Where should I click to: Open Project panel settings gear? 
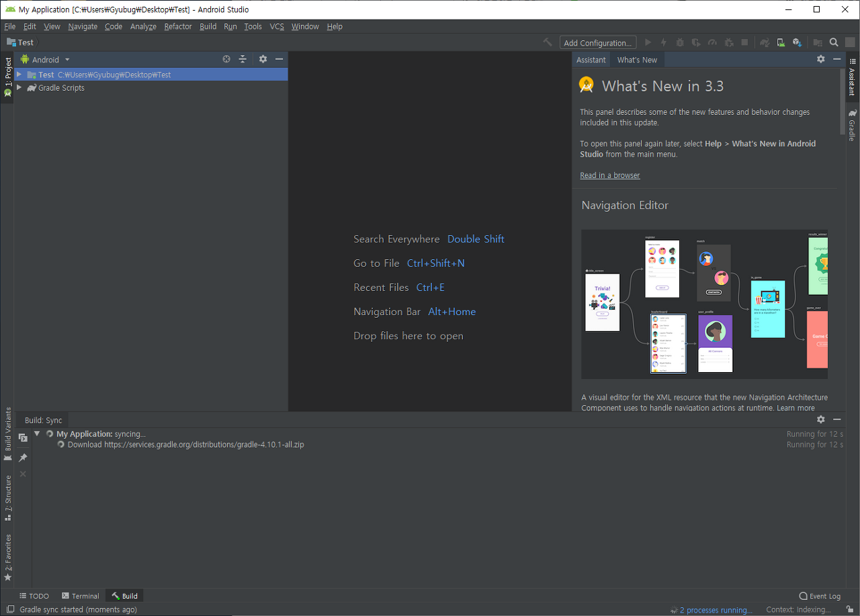tap(263, 59)
